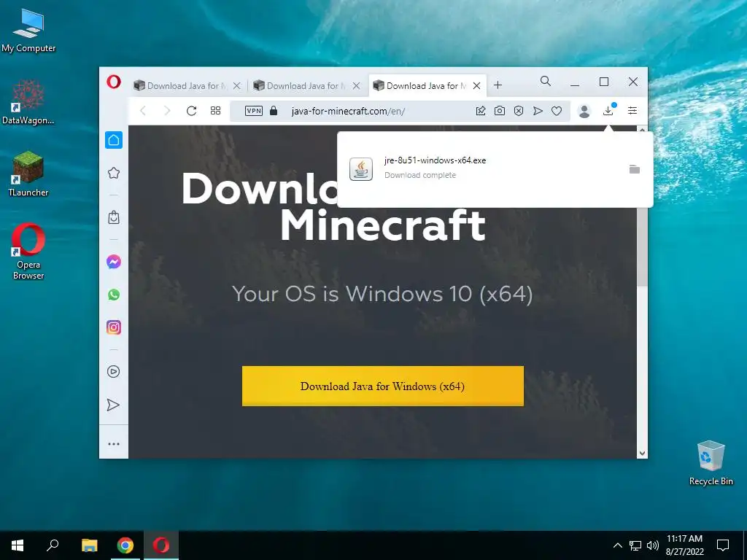Screen dimensions: 747x560
Task: Go forward using the browser forward arrow
Action: pyautogui.click(x=167, y=111)
